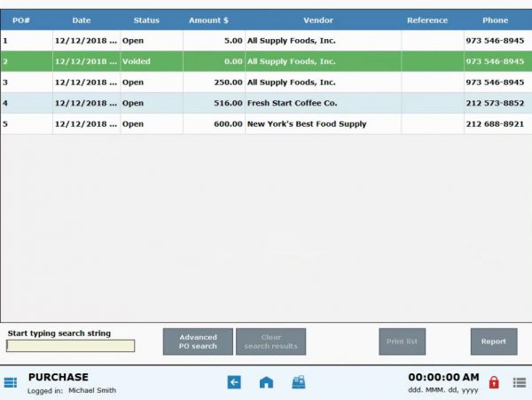Select All Supply Foods vendor in PO 1

pos(323,41)
